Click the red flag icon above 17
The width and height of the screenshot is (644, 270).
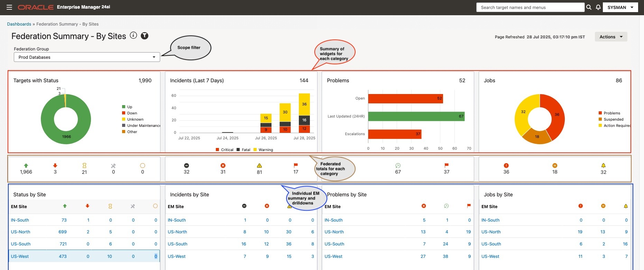point(296,166)
